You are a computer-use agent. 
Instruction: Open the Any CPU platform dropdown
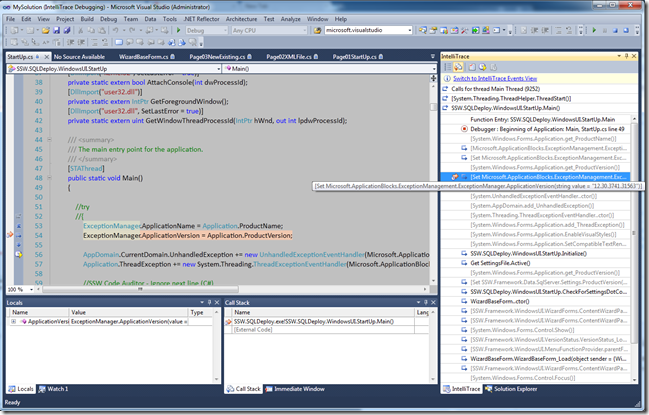[x=269, y=30]
